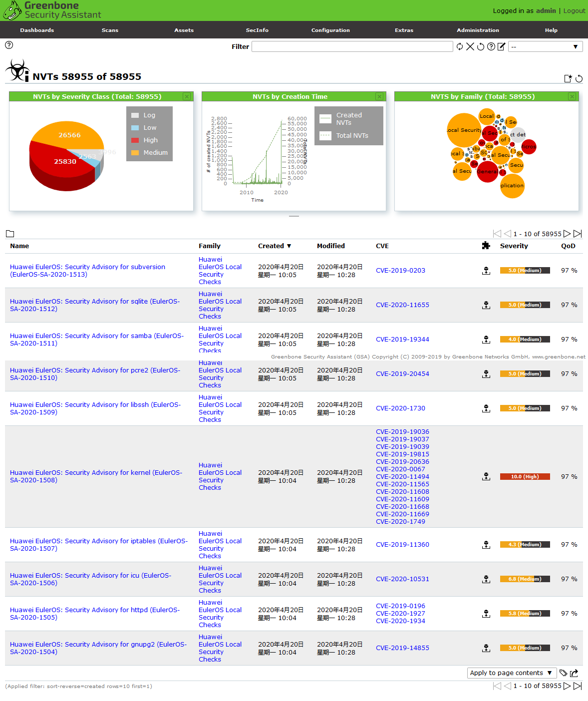Close the NVTs by Creation Time chart
This screenshot has height=701, width=588.
(x=379, y=96)
